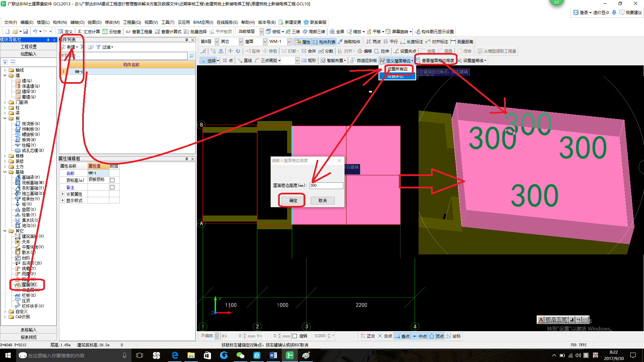Click the undo arrow icon
This screenshot has width=644, height=362.
tap(35, 32)
